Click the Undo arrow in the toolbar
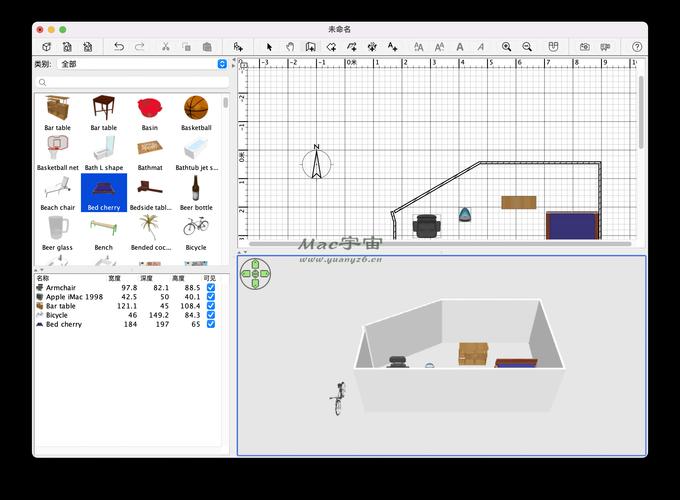The width and height of the screenshot is (680, 500). click(x=119, y=47)
